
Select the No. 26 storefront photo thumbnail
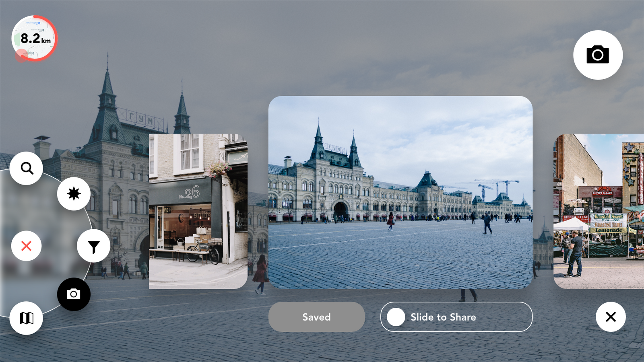198,211
